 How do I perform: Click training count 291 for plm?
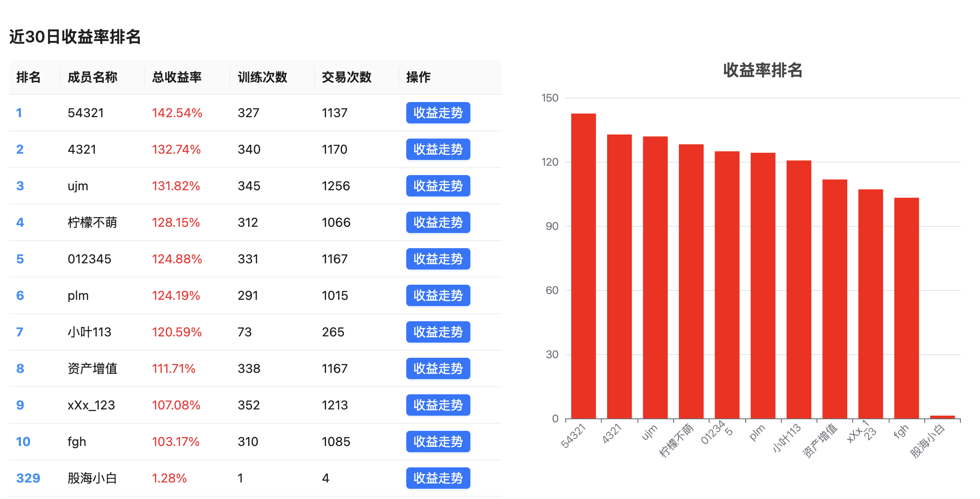[248, 295]
